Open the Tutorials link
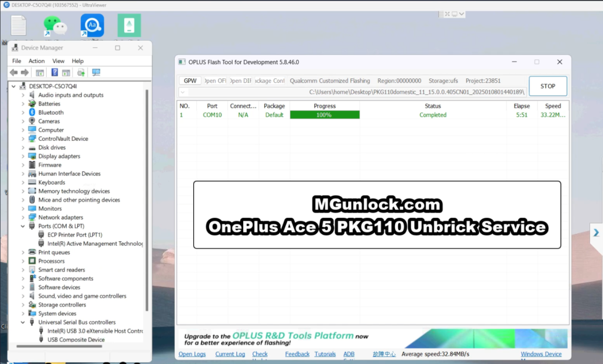The width and height of the screenshot is (603, 364). pyautogui.click(x=325, y=354)
